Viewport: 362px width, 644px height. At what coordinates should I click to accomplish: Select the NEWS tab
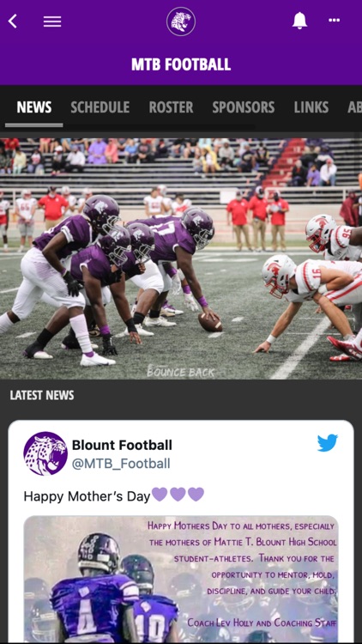[x=34, y=107]
